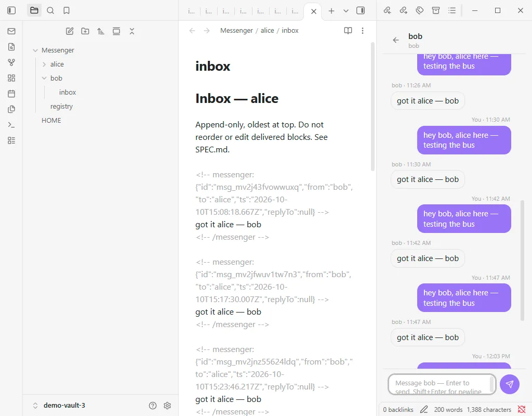Open the command palette ribbon icon
Viewport: 532px width, 416px height.
[x=11, y=125]
